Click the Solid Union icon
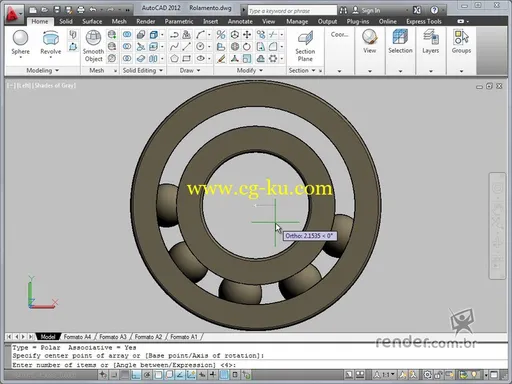 (127, 34)
